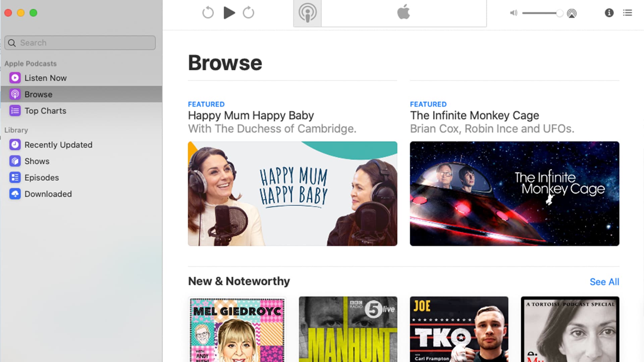Screen dimensions: 644x362
Task: Click into the Search field
Action: tap(80, 43)
